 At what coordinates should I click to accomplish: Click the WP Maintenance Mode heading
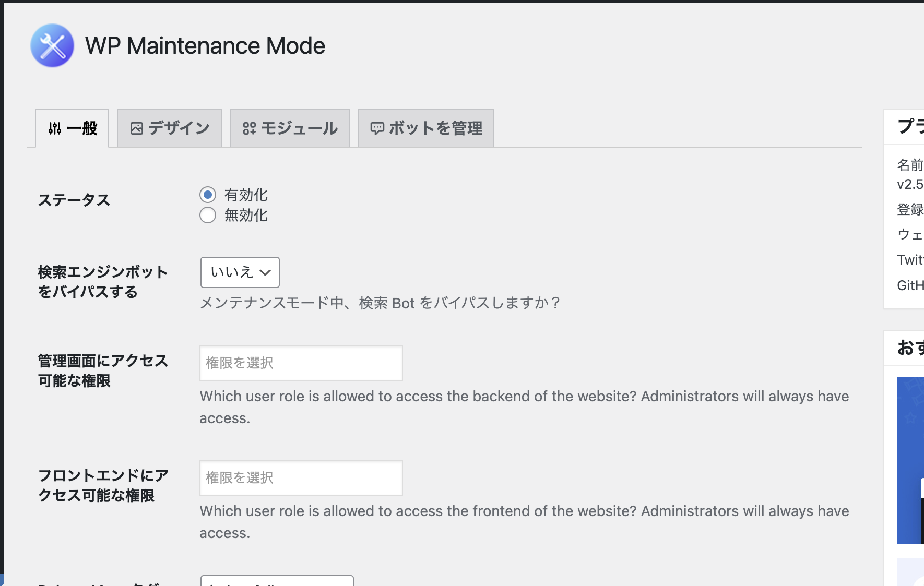(205, 46)
